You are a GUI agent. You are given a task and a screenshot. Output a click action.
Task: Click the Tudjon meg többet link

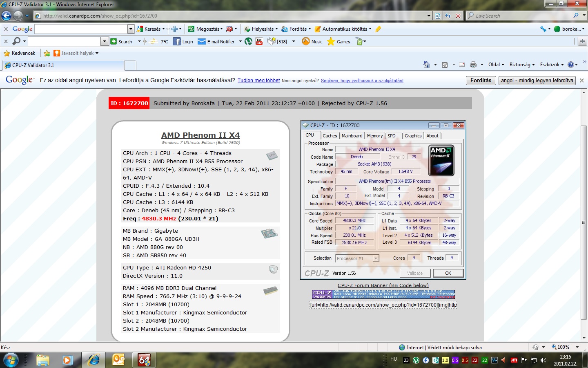[258, 81]
